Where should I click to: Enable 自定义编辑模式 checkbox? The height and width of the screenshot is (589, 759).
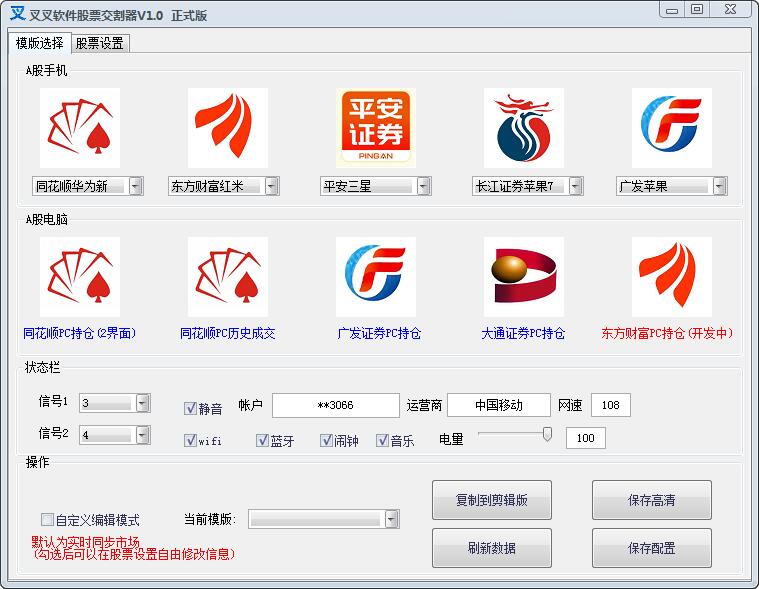47,520
